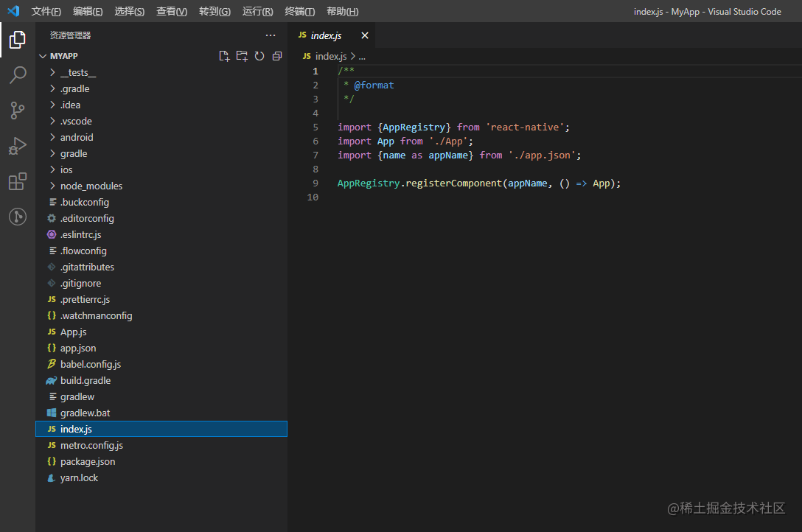The image size is (802, 532).
Task: Expand the android folder
Action: pos(77,137)
